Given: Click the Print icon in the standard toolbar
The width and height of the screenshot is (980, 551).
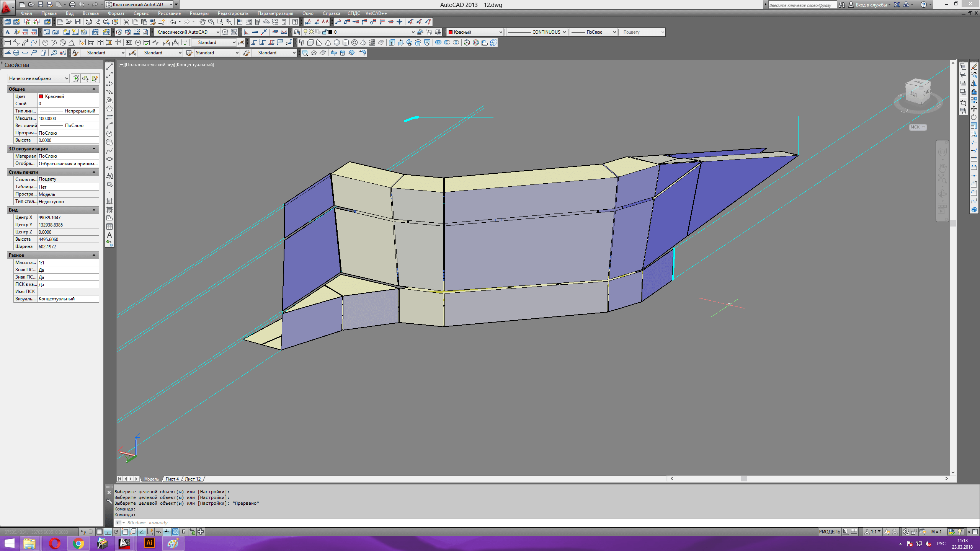Looking at the screenshot, I should click(x=88, y=22).
